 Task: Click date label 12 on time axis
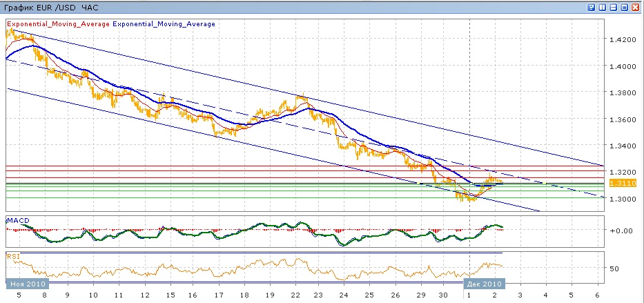144,295
